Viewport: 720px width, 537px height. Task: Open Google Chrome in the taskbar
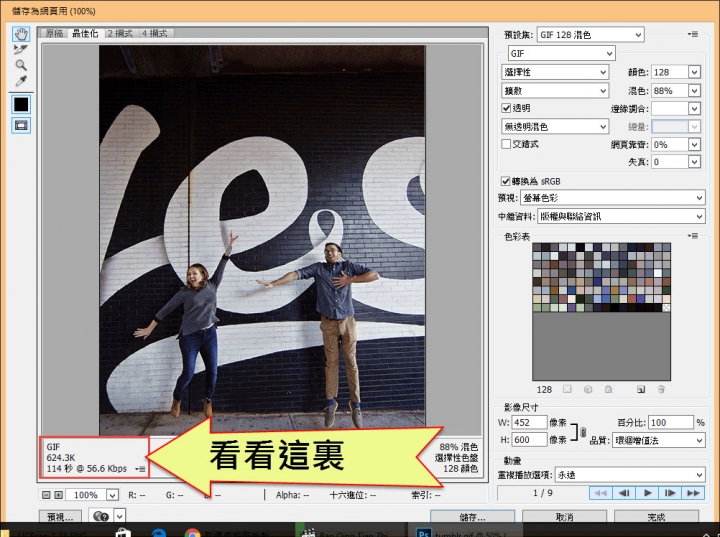192,532
